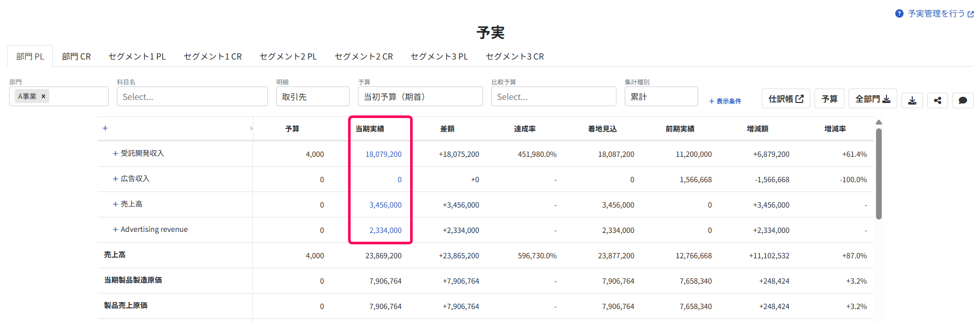Image resolution: width=980 pixels, height=323 pixels.
Task: Click the 23,869,200 total value
Action: (x=383, y=256)
